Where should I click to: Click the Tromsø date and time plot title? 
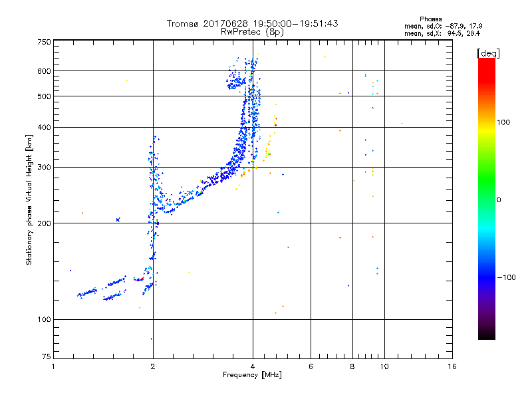[x=252, y=23]
